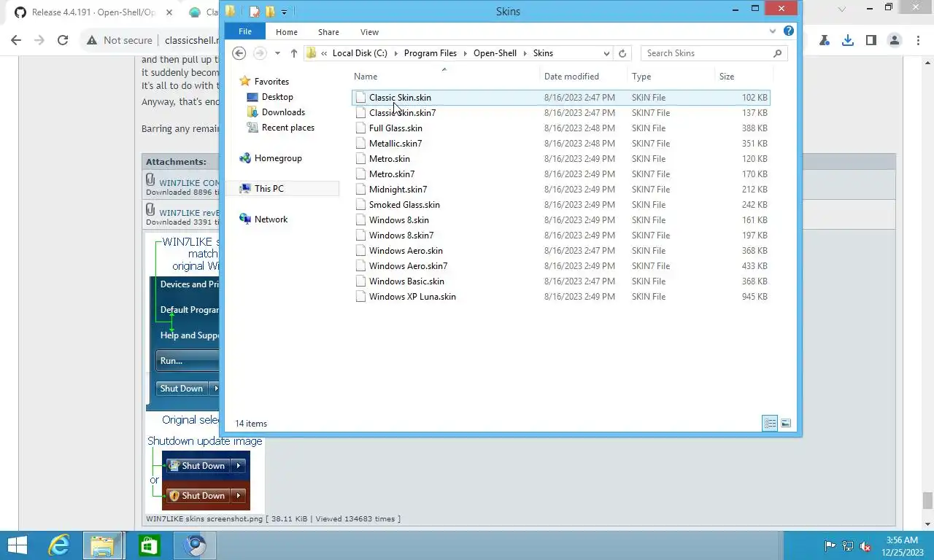Image resolution: width=934 pixels, height=560 pixels.
Task: Select Recent places in navigation pane
Action: pos(287,128)
